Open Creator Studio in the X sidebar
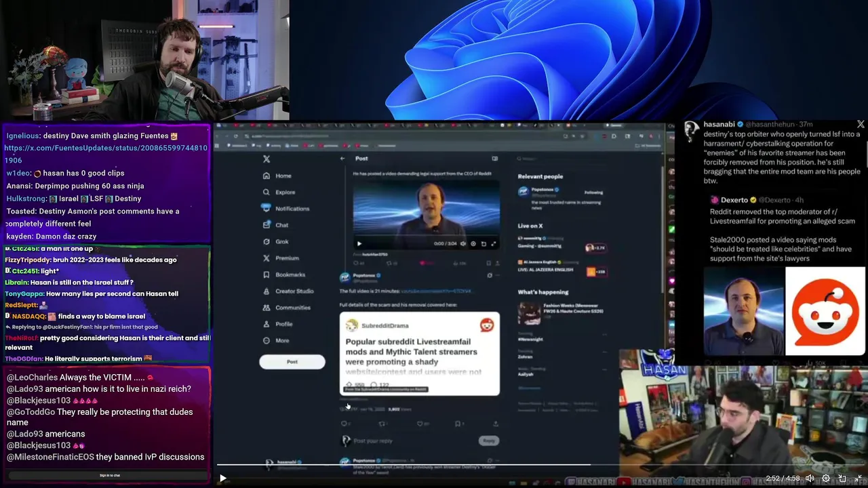Image resolution: width=868 pixels, height=488 pixels. [x=288, y=291]
